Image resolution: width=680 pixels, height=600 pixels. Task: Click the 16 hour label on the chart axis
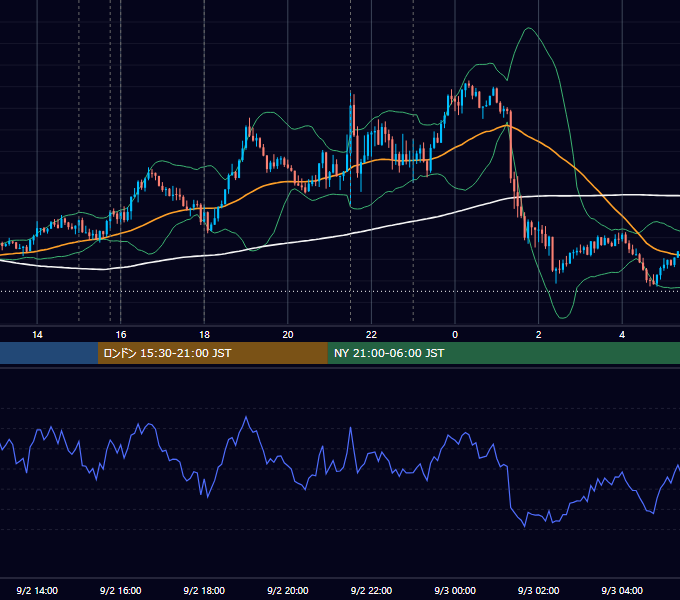[x=121, y=335]
